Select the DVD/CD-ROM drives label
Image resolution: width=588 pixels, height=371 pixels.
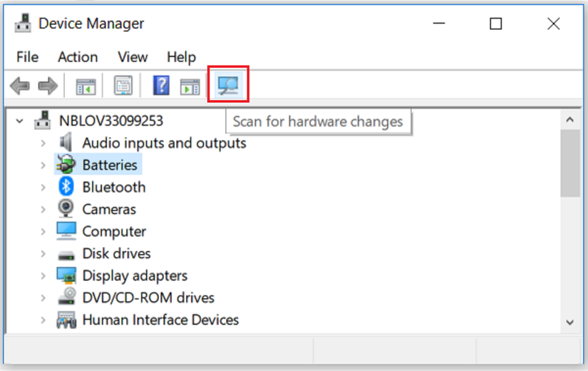pyautogui.click(x=148, y=298)
